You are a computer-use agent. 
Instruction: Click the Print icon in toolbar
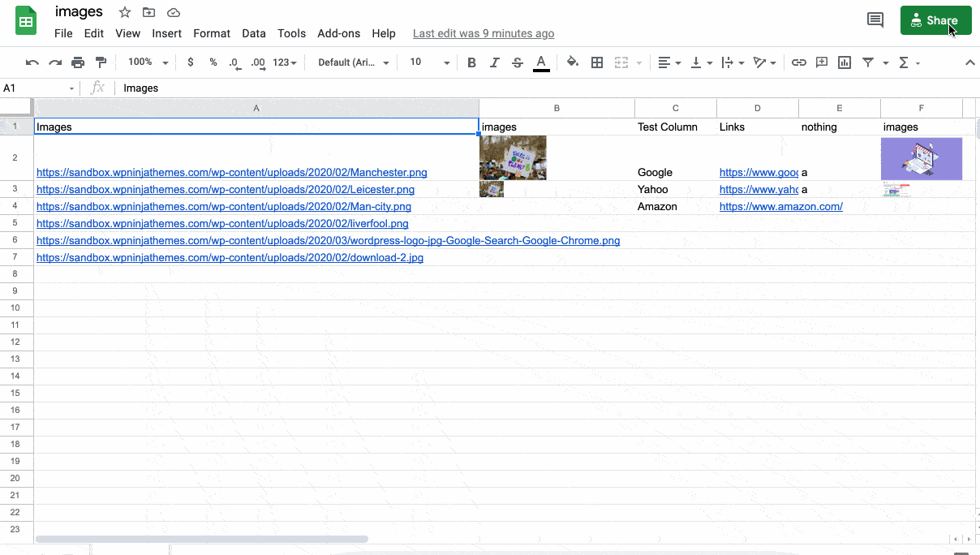[78, 62]
